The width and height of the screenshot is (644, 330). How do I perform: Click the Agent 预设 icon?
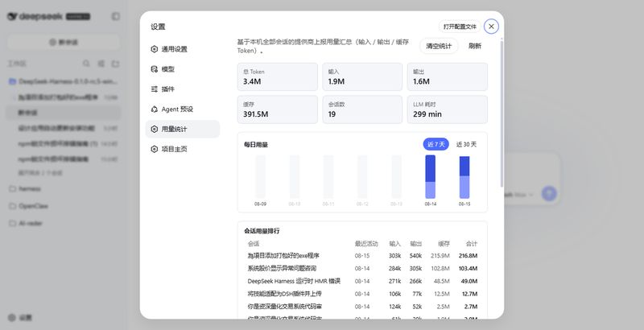click(x=154, y=109)
